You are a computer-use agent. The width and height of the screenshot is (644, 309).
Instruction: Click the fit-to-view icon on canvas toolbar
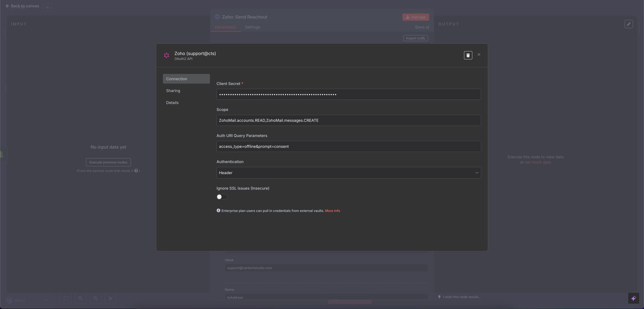point(65,298)
